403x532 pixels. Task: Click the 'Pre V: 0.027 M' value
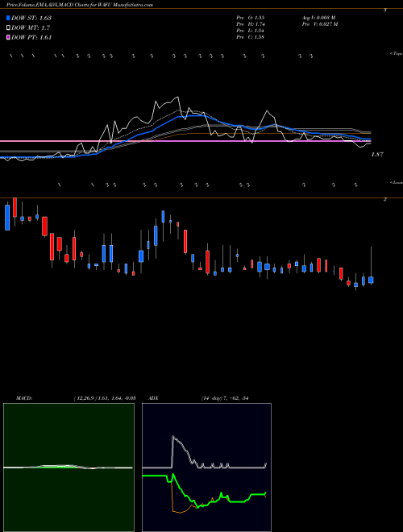tap(319, 23)
